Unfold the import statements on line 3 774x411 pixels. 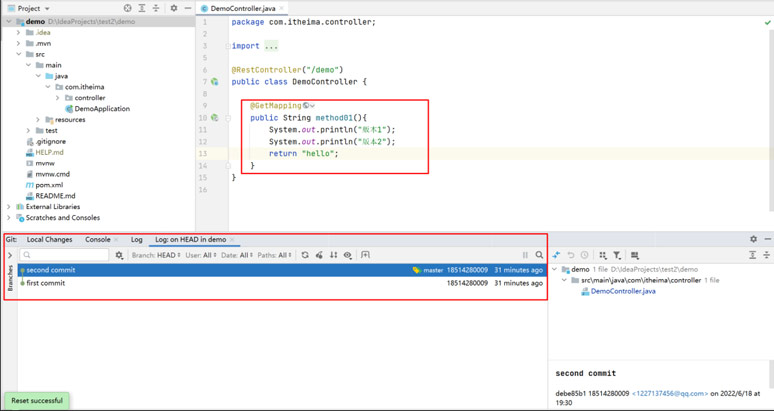[x=228, y=46]
